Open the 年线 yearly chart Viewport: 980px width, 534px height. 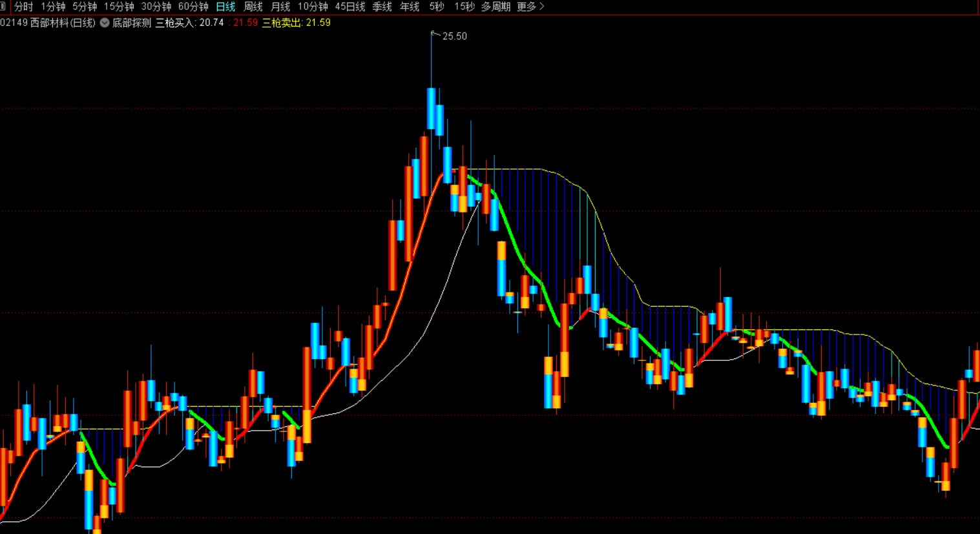pyautogui.click(x=410, y=6)
